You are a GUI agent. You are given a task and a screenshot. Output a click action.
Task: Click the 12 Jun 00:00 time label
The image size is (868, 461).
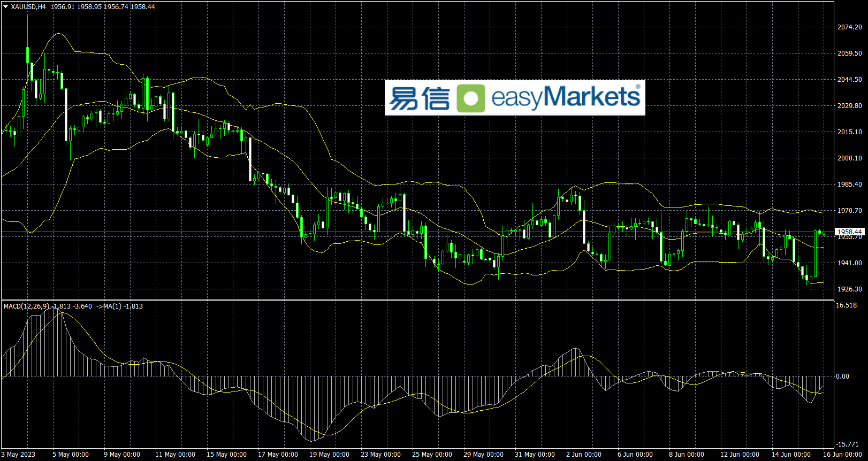tap(740, 455)
